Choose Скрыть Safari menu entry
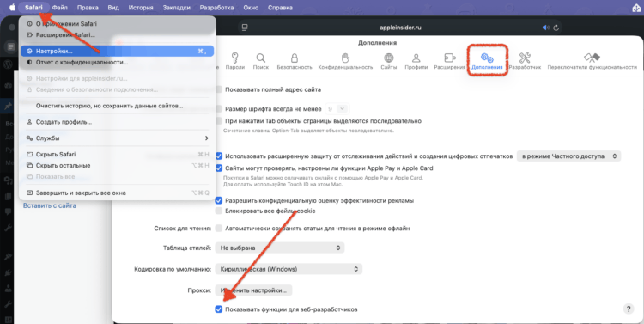The width and height of the screenshot is (644, 324). [118, 154]
